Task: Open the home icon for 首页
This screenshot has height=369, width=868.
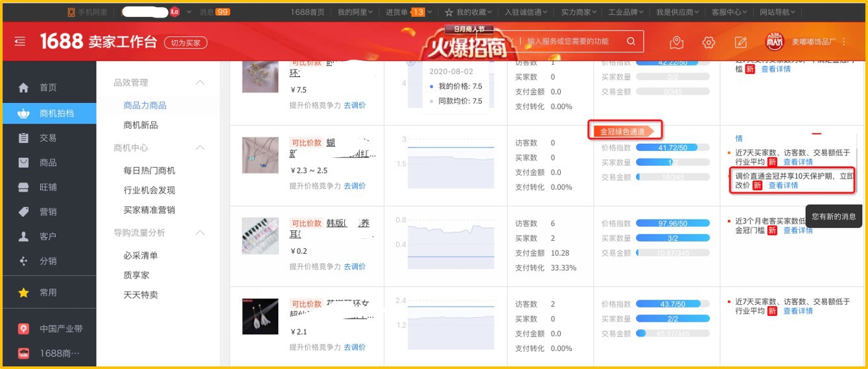Action: [x=24, y=87]
